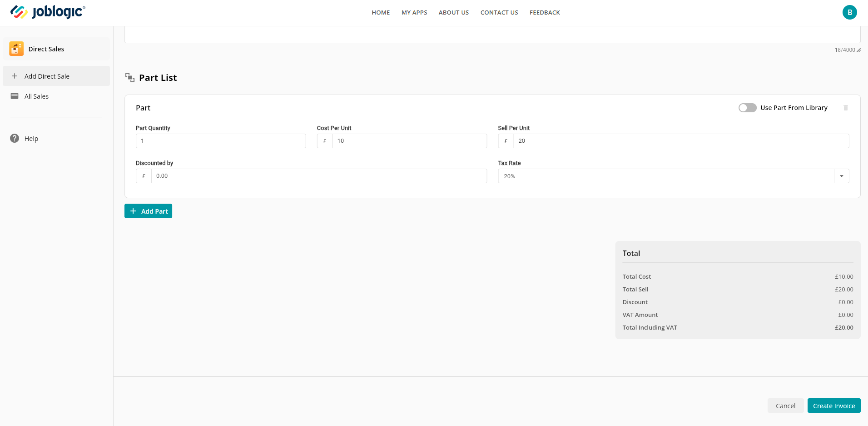
Task: Click the textarea resize handle icon
Action: (x=858, y=50)
